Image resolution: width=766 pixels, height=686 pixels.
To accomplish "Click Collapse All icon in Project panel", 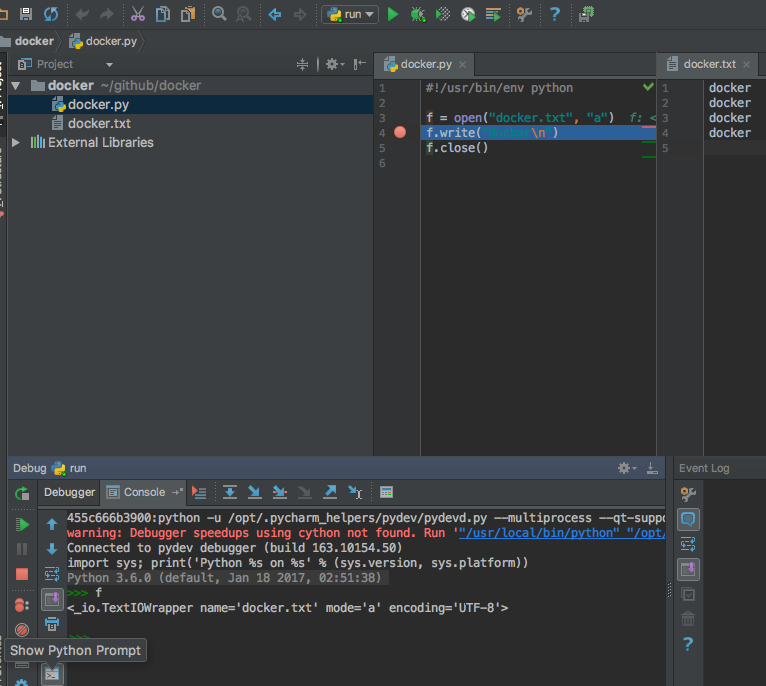I will (302, 64).
